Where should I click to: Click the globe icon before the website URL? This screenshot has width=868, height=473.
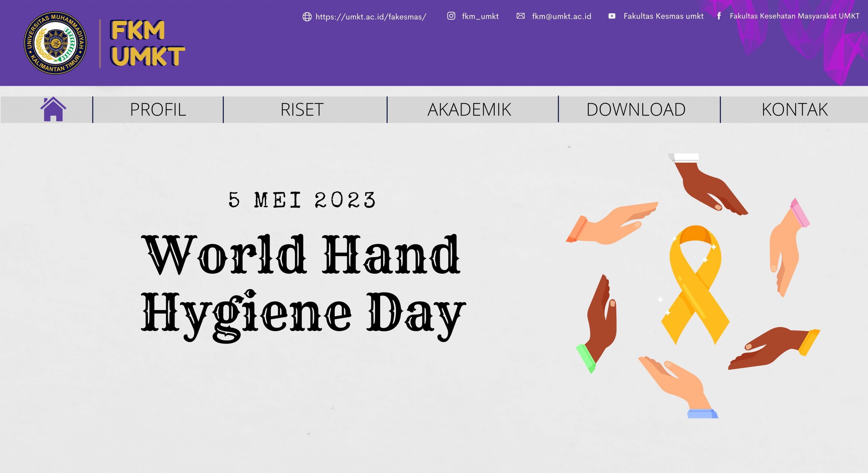307,16
